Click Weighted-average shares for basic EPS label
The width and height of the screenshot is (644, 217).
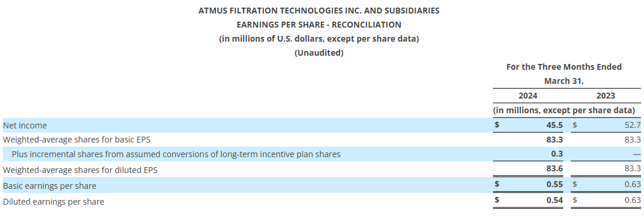(x=76, y=140)
